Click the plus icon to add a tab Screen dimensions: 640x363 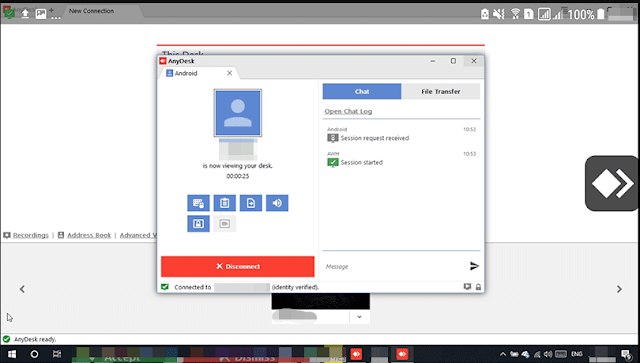pos(51,10)
